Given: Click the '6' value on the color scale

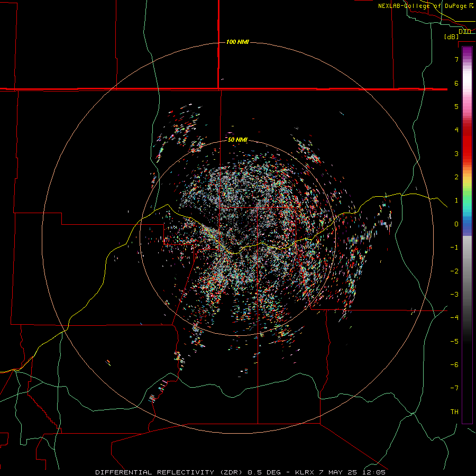Looking at the screenshot, I should pos(456,83).
